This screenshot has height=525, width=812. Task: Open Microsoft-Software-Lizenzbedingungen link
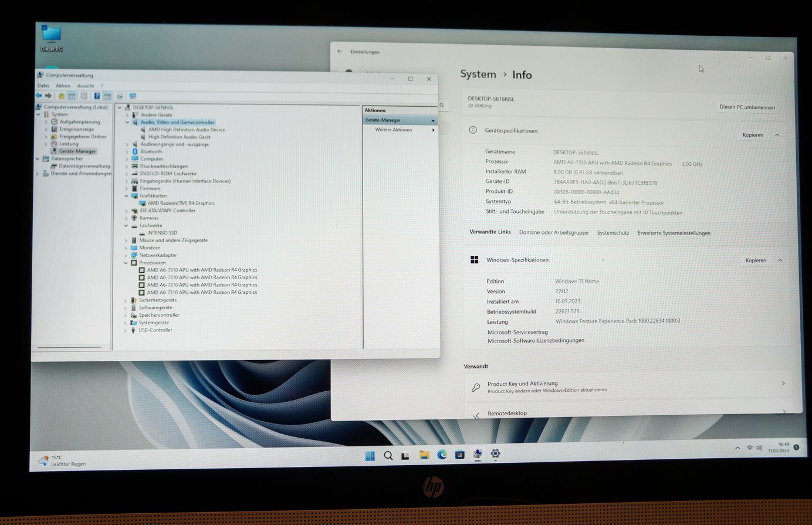click(536, 340)
